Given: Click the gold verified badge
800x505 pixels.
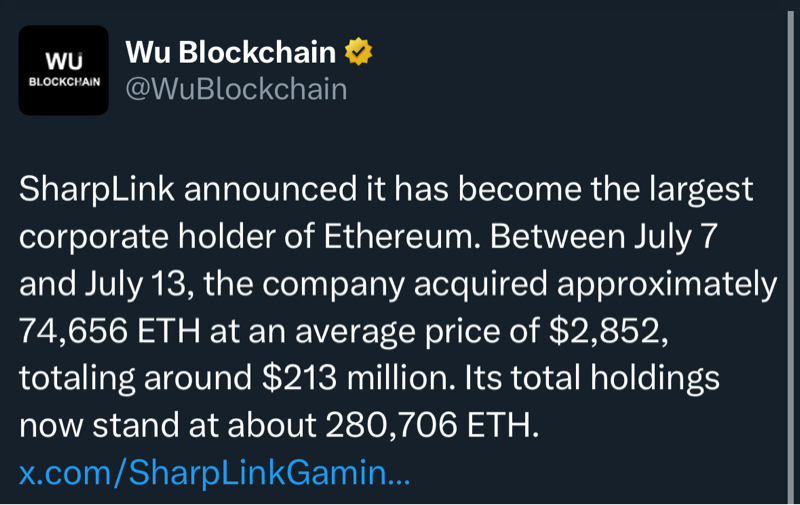Looking at the screenshot, I should (358, 52).
